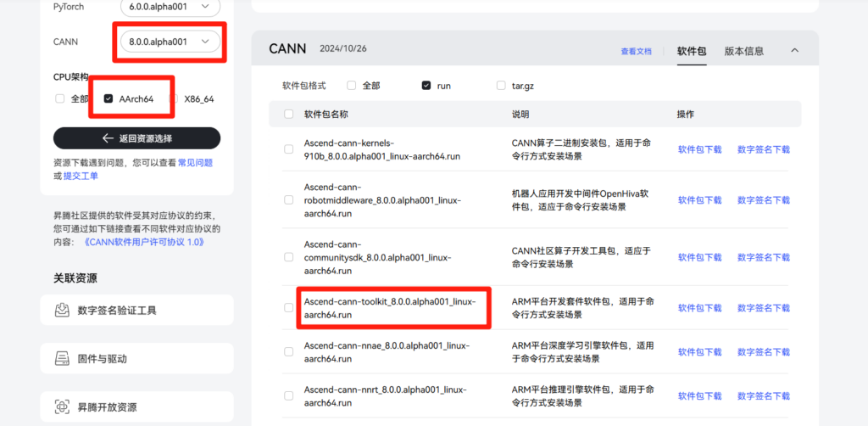Viewport: 868px width, 426px height.
Task: Click the back arrow on return button
Action: coord(108,138)
